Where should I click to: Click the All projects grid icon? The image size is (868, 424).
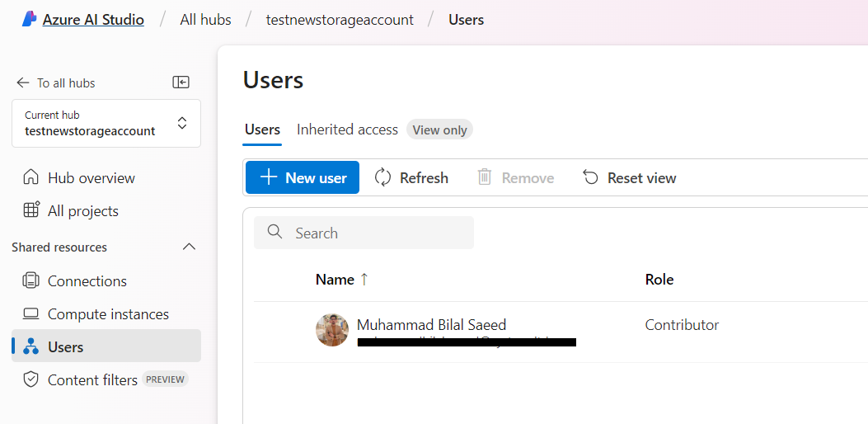[31, 210]
